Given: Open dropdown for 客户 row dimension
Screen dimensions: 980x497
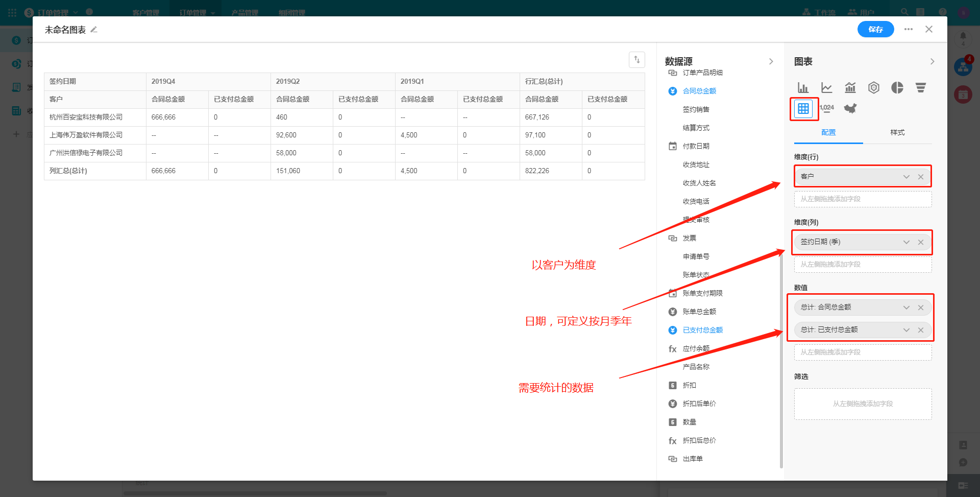Looking at the screenshot, I should [906, 177].
